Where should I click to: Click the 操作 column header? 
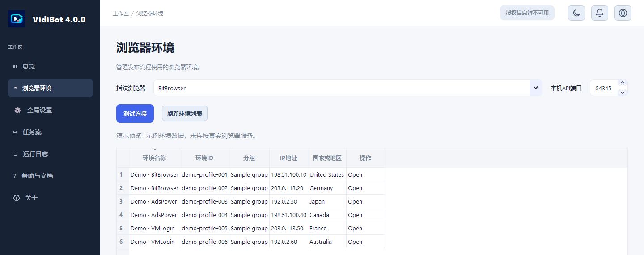[365, 158]
